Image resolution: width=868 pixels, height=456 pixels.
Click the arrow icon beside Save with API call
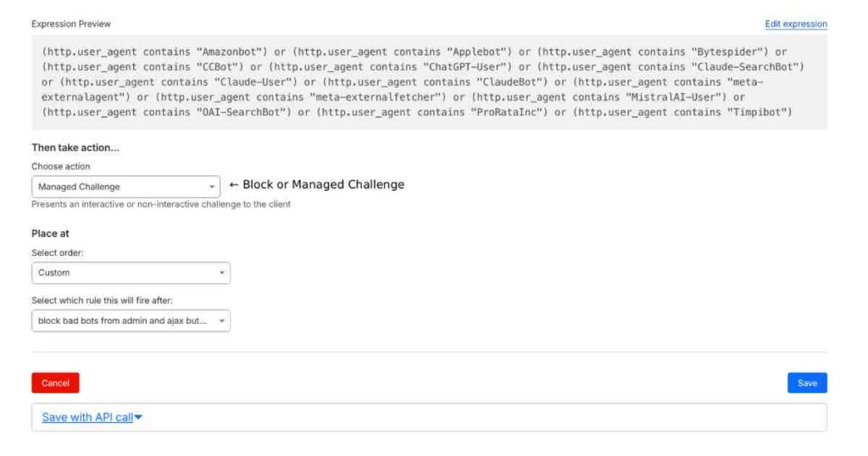(138, 417)
